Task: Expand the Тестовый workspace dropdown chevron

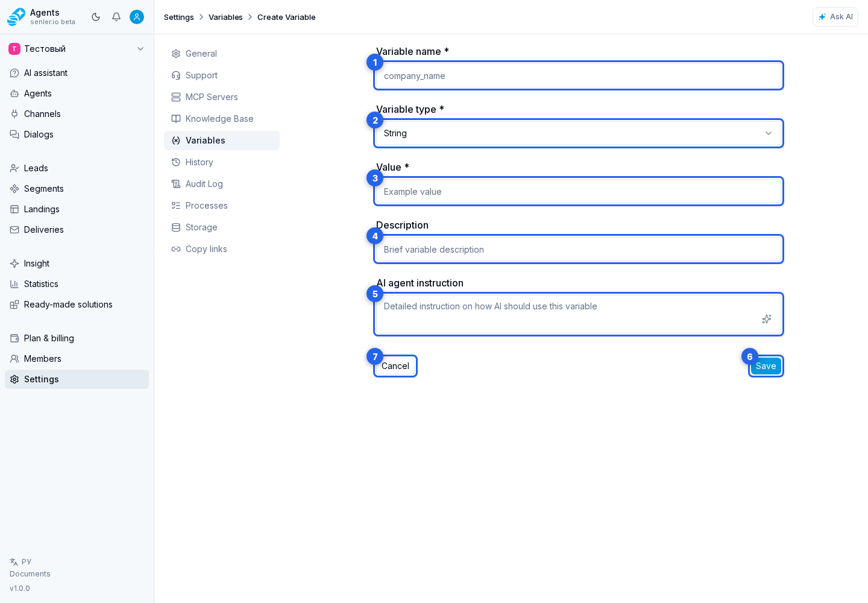Action: pos(140,49)
